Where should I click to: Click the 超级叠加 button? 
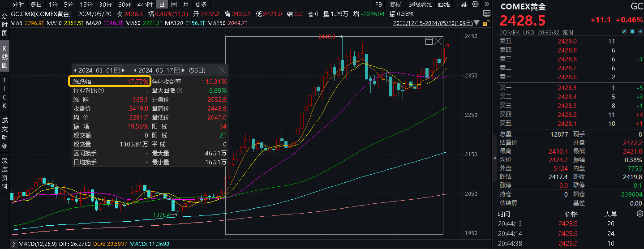tap(421, 4)
